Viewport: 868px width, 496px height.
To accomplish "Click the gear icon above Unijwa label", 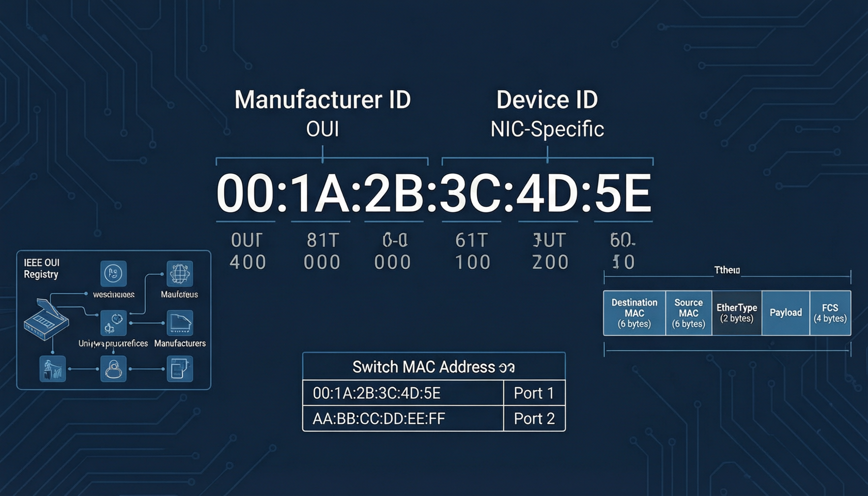I will point(113,323).
